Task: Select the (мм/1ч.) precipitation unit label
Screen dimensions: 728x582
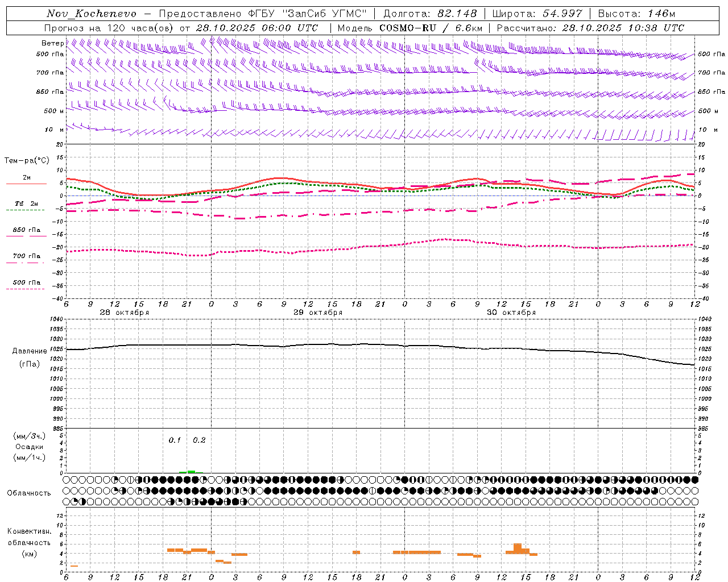Action: [29, 458]
